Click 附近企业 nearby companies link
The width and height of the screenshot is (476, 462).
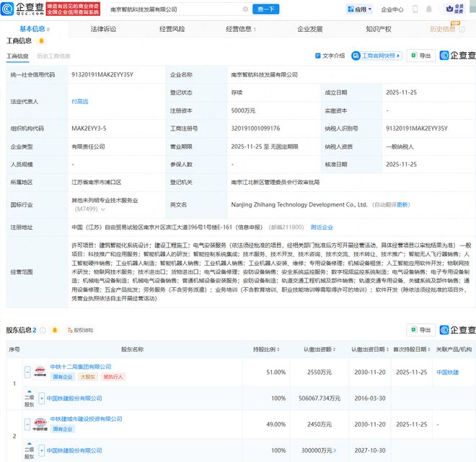coord(322,227)
